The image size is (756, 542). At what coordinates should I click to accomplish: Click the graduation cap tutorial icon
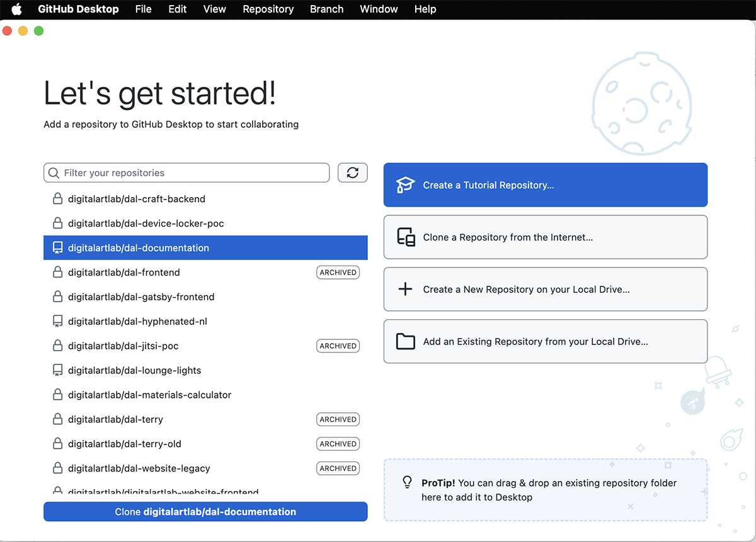(405, 185)
